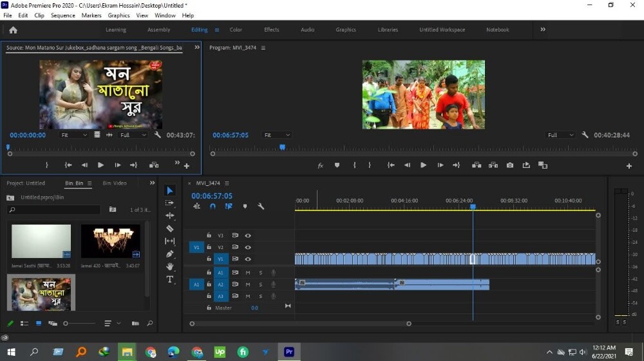The height and width of the screenshot is (361, 644).
Task: Open the Markers menu
Action: pos(91,15)
